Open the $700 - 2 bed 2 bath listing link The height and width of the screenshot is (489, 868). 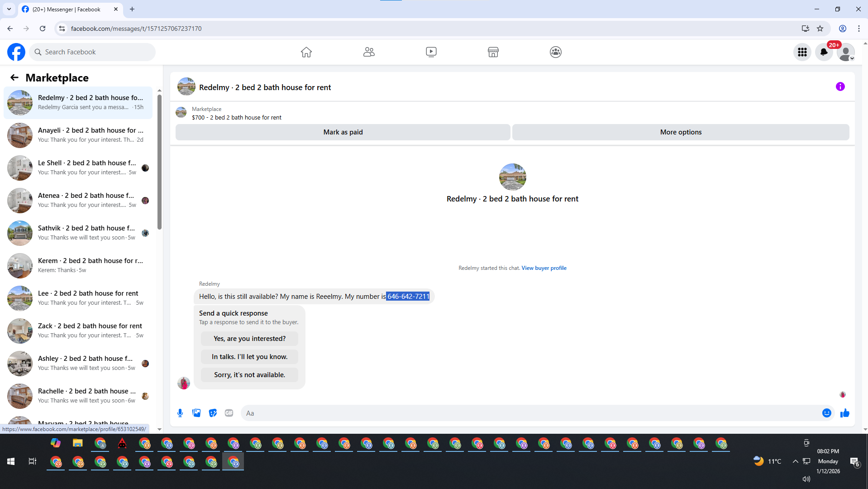(x=236, y=117)
